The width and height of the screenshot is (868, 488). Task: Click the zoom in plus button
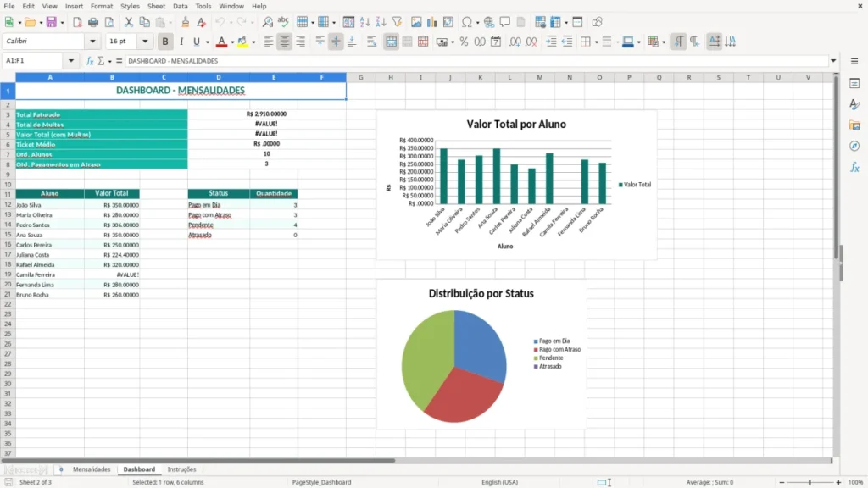pos(838,482)
